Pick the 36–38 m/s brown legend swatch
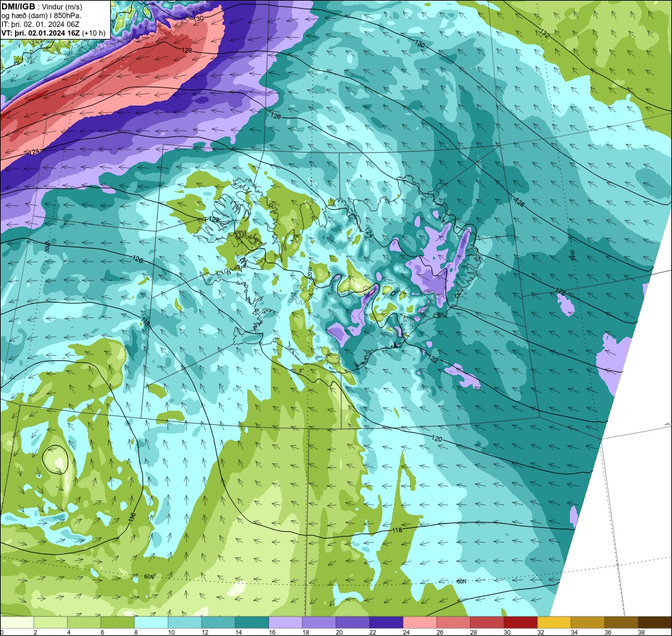672x636 pixels. [x=622, y=623]
